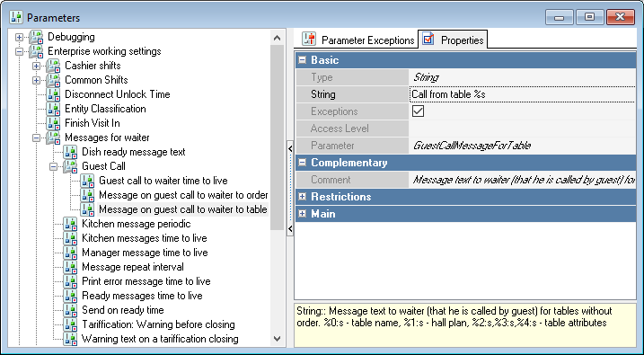Viewport: 644px width, 355px height.
Task: Collapse the Guest Call node
Action: [53, 166]
